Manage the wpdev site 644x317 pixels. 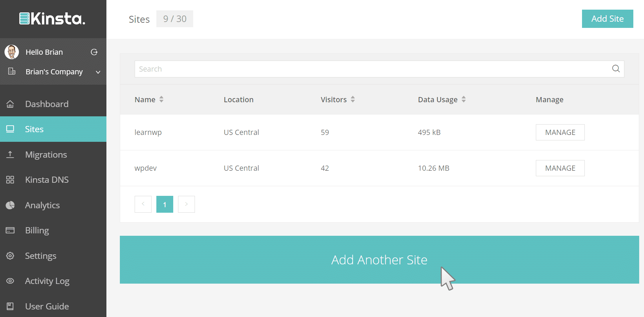click(x=560, y=168)
